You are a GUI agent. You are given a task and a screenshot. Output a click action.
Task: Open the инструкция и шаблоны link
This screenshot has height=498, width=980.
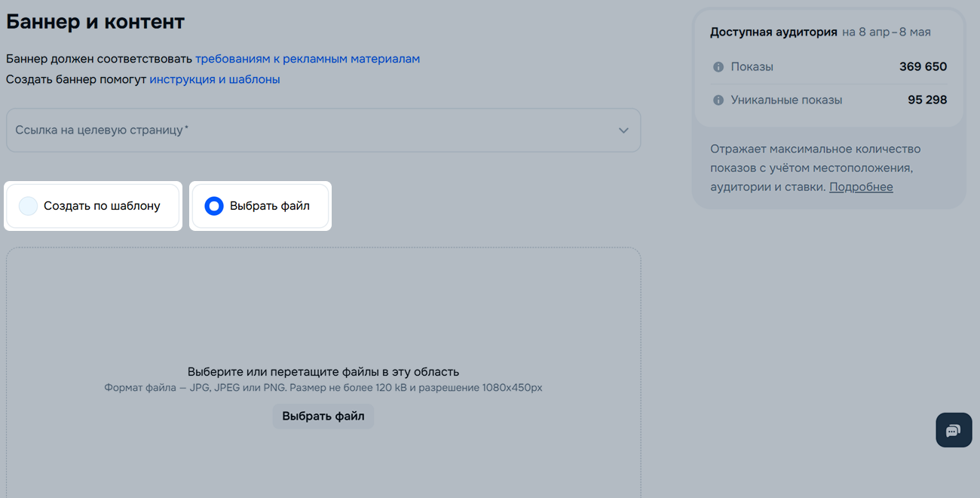click(x=214, y=79)
